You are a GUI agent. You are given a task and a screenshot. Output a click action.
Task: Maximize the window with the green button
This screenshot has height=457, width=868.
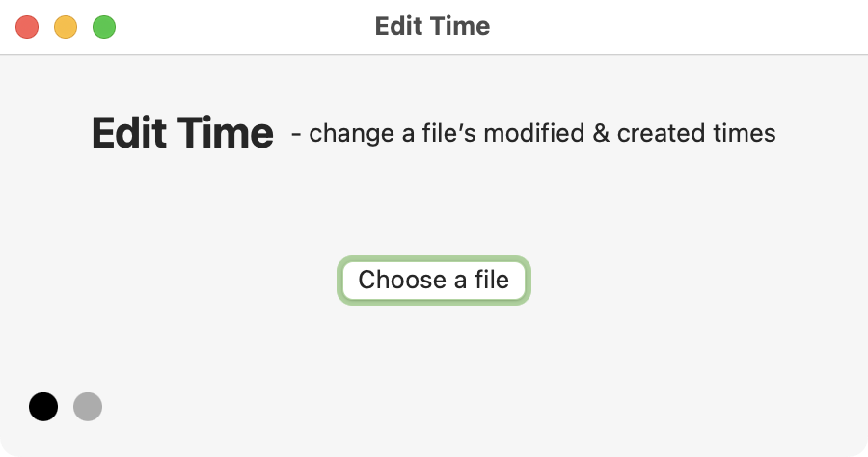point(104,27)
